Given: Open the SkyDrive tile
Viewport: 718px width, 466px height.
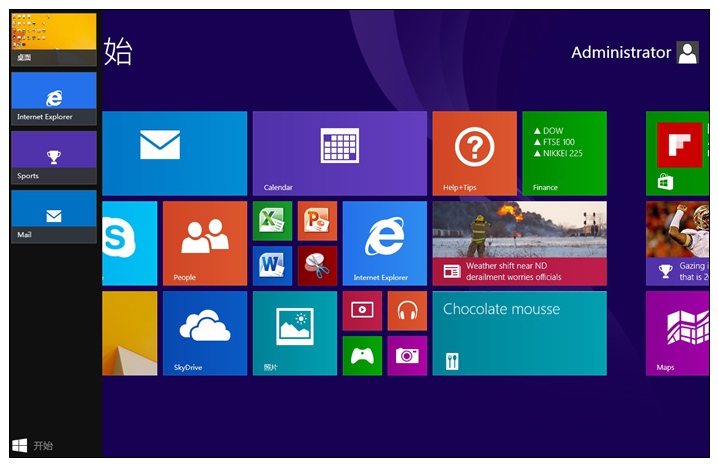Looking at the screenshot, I should 205,333.
